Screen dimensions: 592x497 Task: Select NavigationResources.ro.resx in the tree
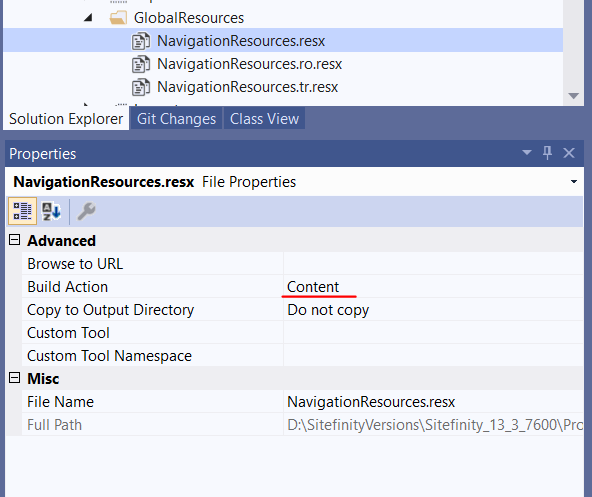[x=249, y=64]
